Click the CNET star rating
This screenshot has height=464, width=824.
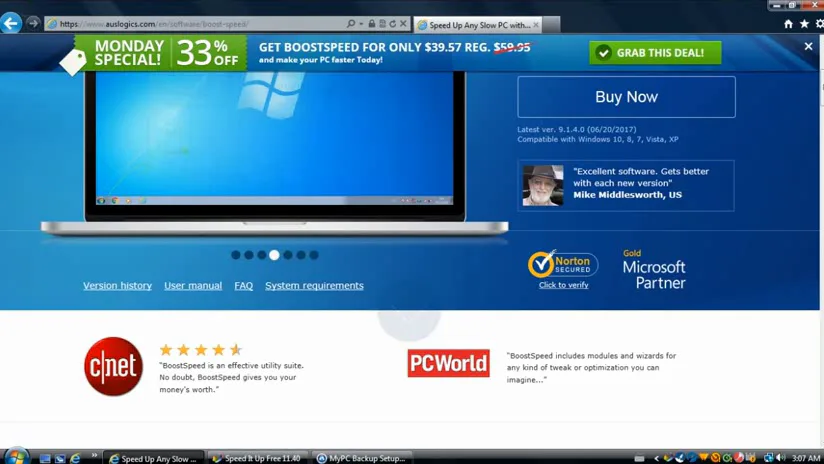tap(201, 349)
